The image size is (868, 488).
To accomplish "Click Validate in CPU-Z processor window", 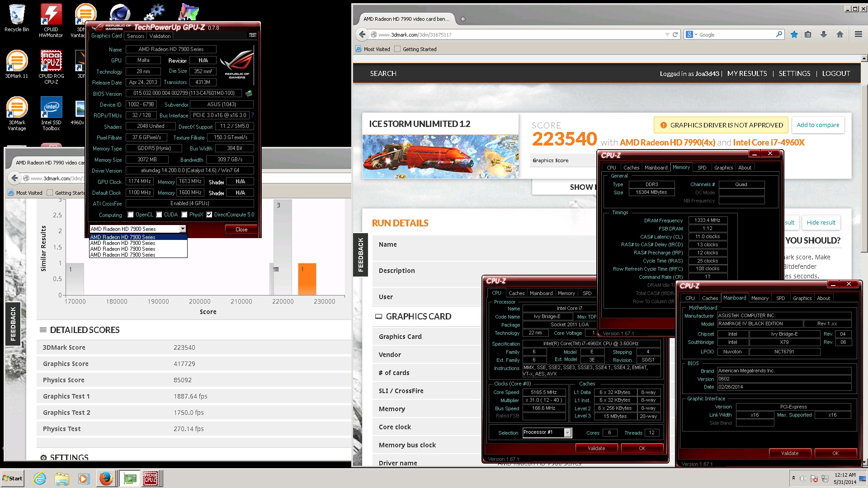I will coord(596,448).
